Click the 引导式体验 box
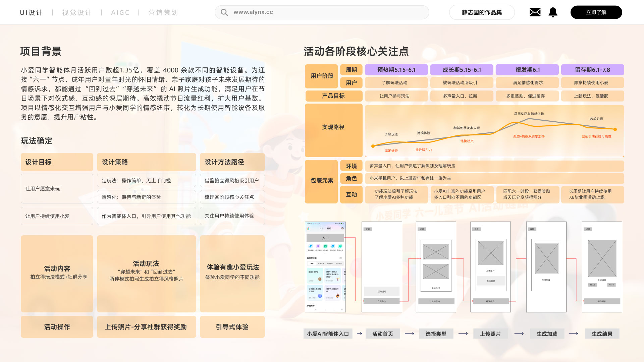This screenshot has width=644, height=362. tap(232, 327)
